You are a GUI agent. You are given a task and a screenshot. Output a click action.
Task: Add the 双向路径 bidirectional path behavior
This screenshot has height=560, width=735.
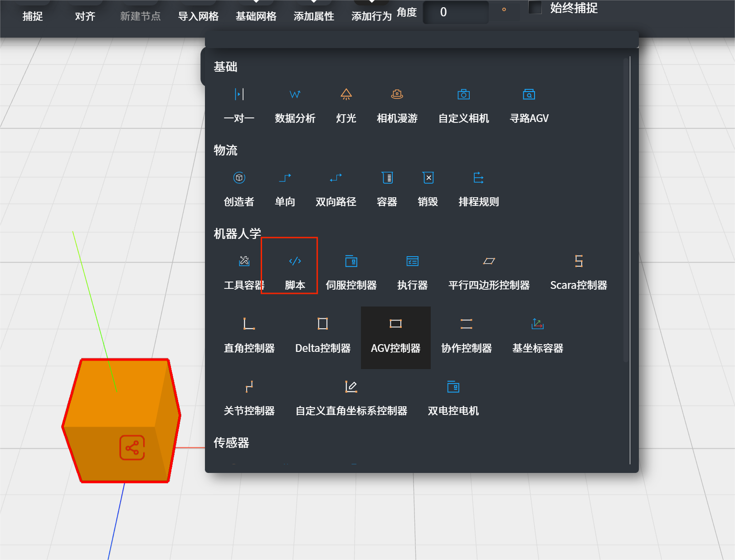[336, 178]
